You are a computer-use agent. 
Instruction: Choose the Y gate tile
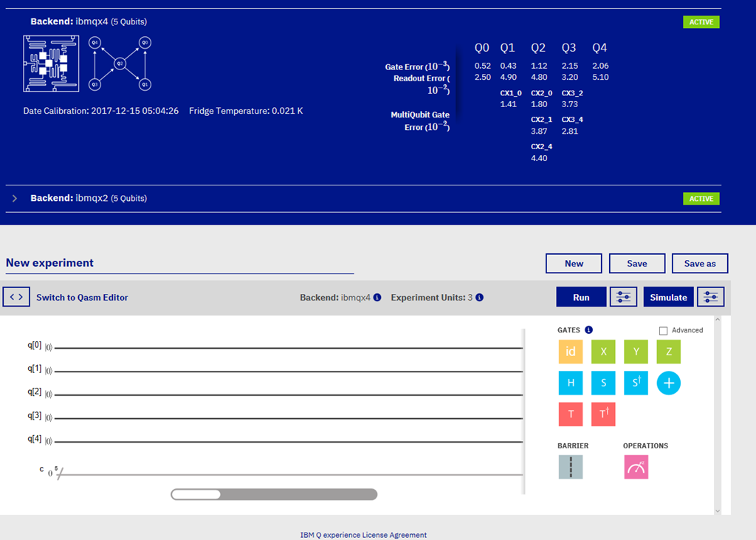[636, 352]
